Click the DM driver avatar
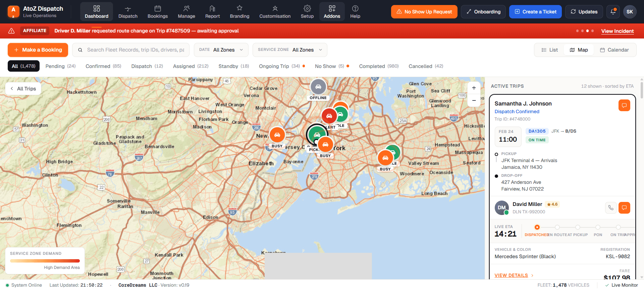Image resolution: width=644 pixels, height=291 pixels. pyautogui.click(x=502, y=208)
